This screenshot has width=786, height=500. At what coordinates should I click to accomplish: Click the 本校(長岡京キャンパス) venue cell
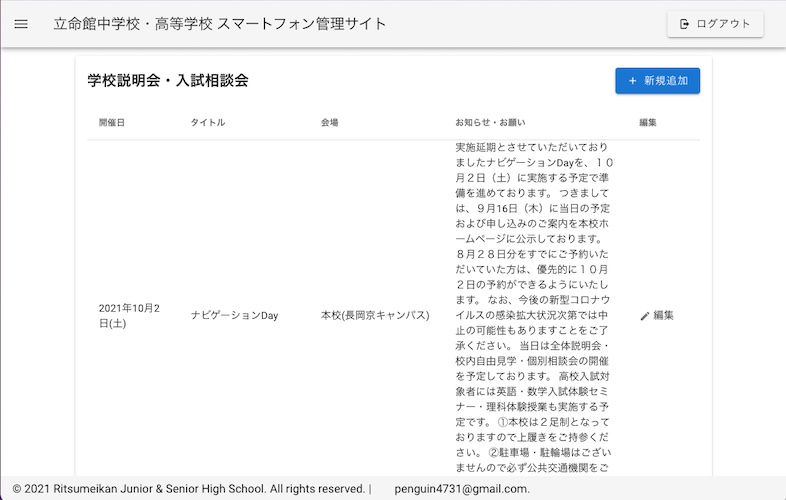coord(375,315)
